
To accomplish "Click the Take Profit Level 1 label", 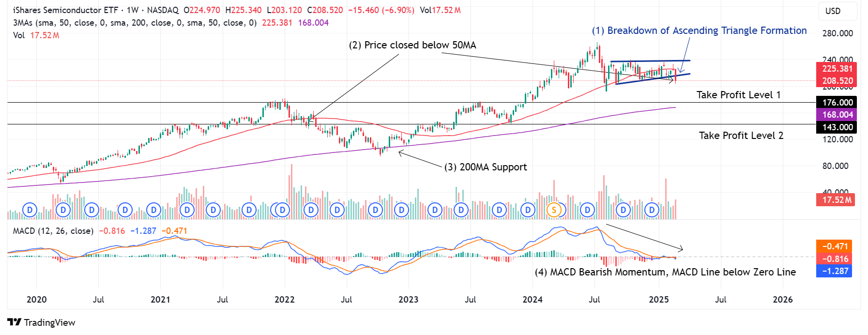I will pyautogui.click(x=738, y=95).
